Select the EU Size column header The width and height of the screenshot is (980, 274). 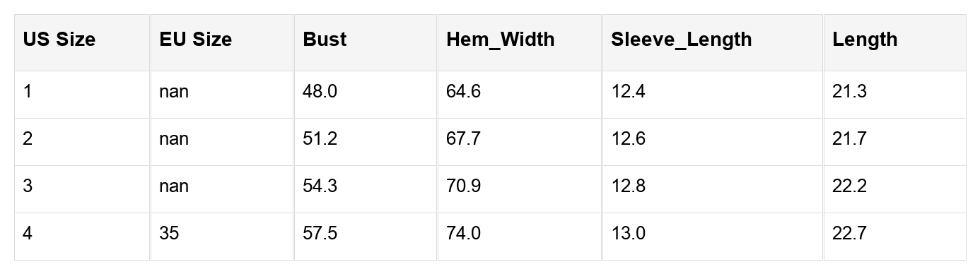coord(222,42)
